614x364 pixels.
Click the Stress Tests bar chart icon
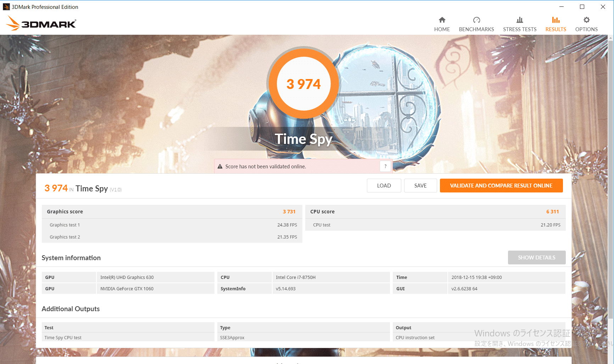click(520, 20)
